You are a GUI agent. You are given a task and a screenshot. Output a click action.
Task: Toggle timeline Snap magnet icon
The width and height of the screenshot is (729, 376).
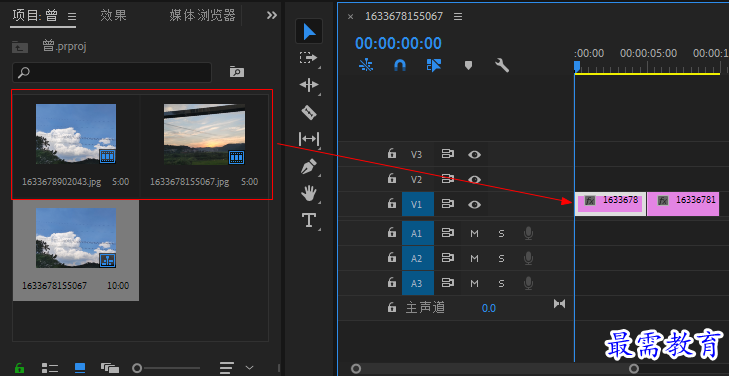pyautogui.click(x=399, y=66)
